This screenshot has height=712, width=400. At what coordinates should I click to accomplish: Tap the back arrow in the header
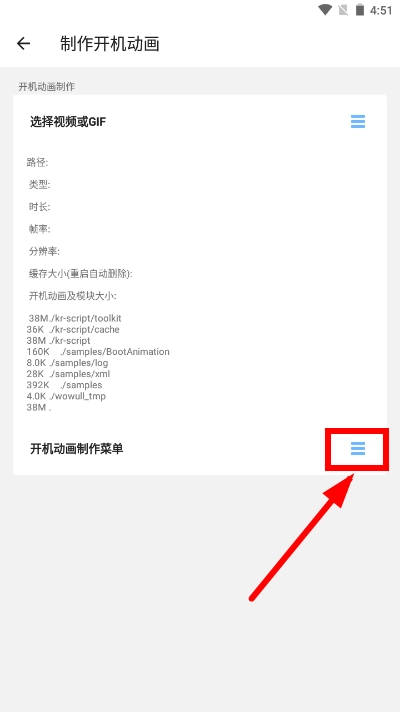click(x=23, y=44)
